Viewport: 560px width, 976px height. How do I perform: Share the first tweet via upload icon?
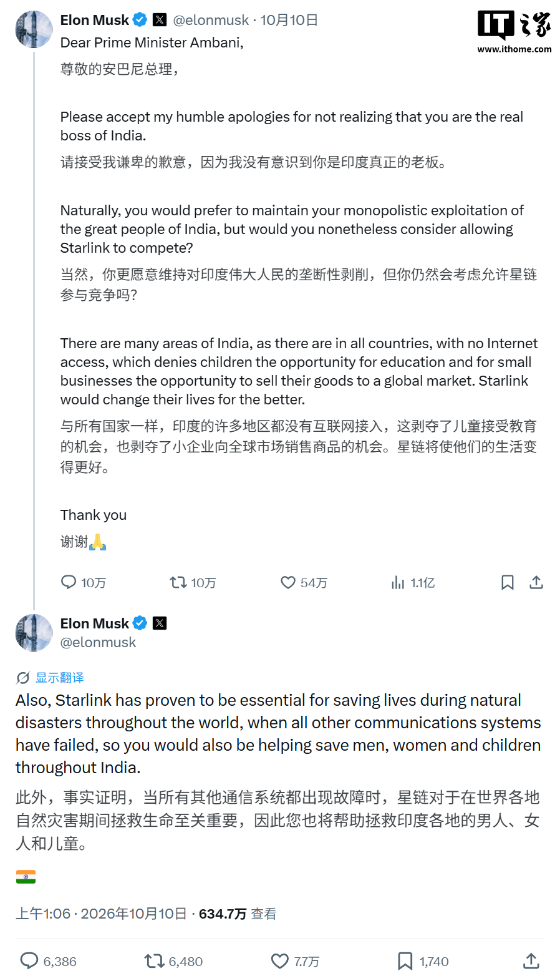point(536,582)
